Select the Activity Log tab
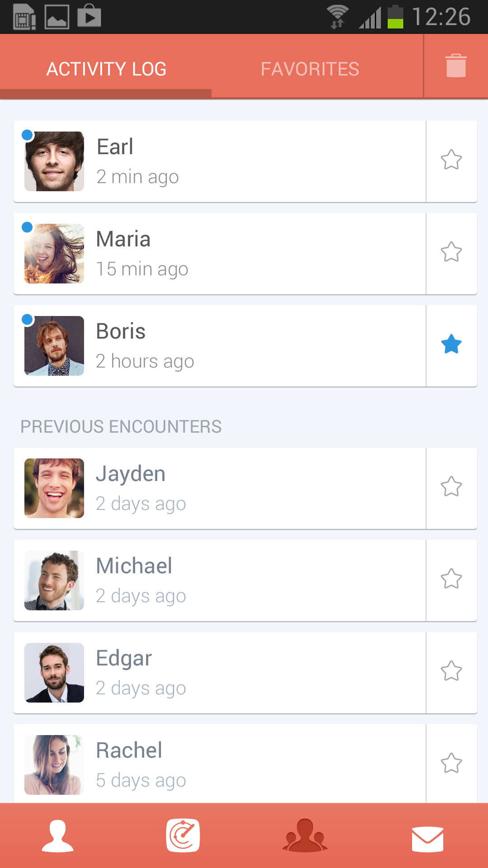 tap(106, 69)
